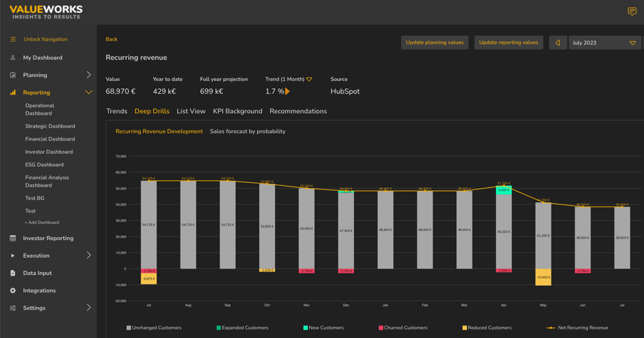Toggle Churned Customers legend series
The height and width of the screenshot is (338, 644).
(405, 328)
